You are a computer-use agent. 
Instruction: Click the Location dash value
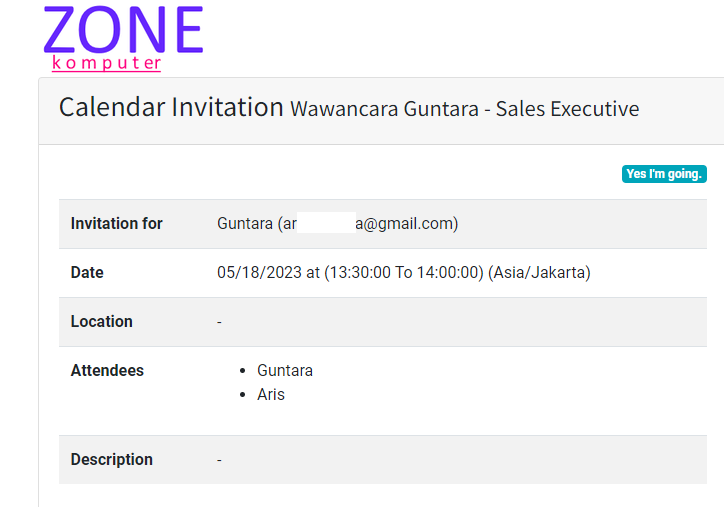(x=219, y=322)
